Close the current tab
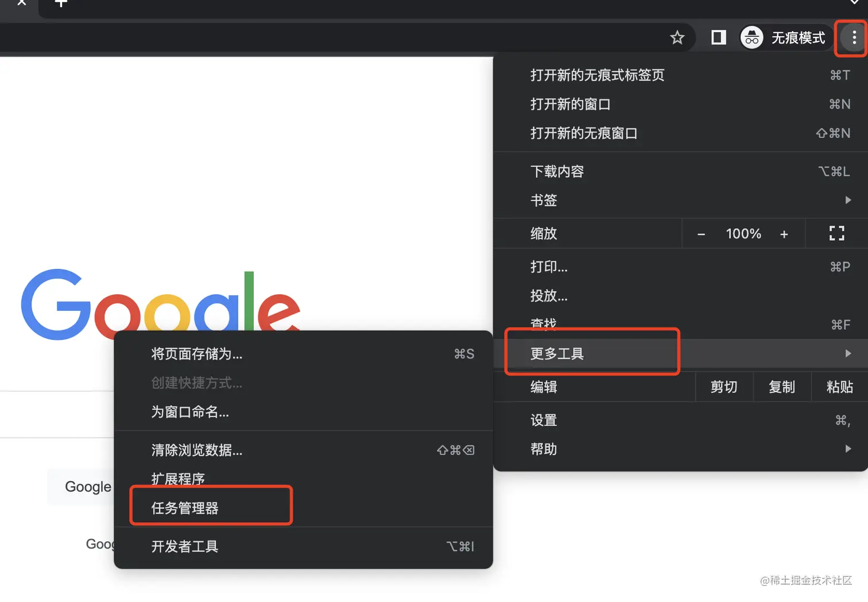 [22, 3]
